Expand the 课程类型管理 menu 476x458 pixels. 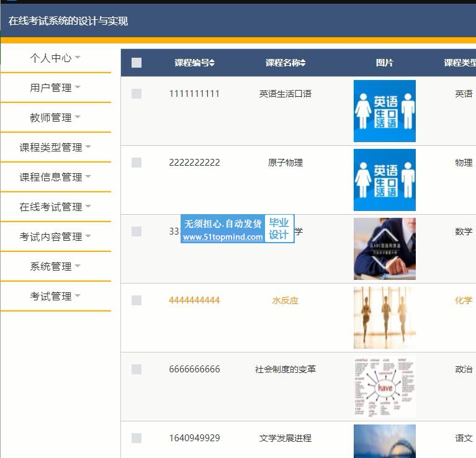tap(55, 147)
